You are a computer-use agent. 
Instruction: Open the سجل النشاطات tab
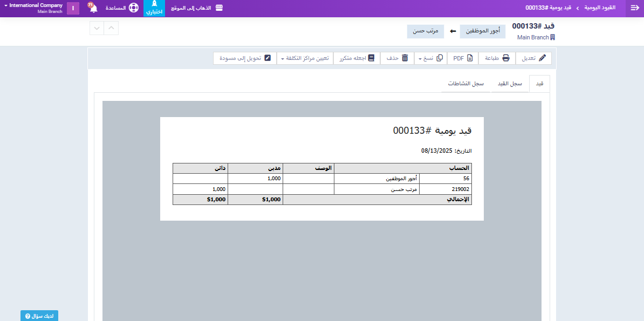[x=465, y=84]
